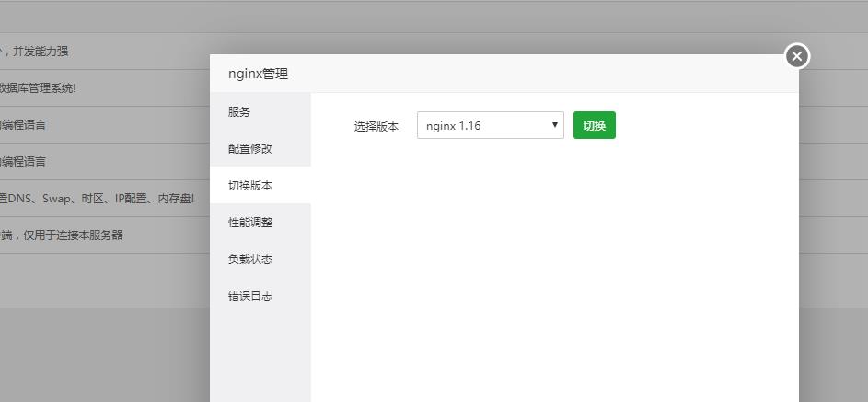Select background row 仅用于连接本服务器
The width and height of the screenshot is (868, 402).
click(105, 235)
